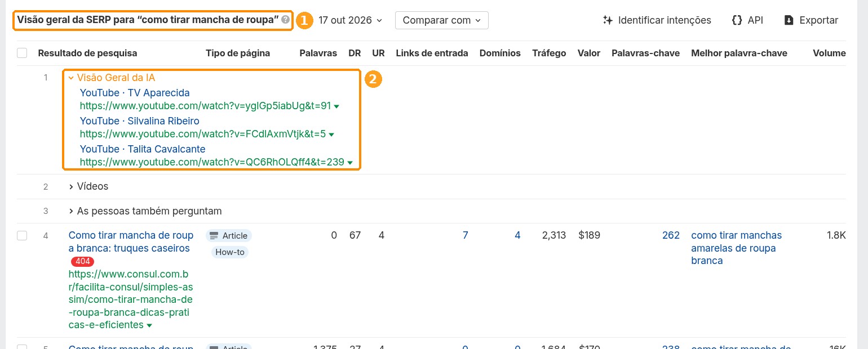Image resolution: width=868 pixels, height=349 pixels.
Task: Click the red 404 badge
Action: [82, 261]
